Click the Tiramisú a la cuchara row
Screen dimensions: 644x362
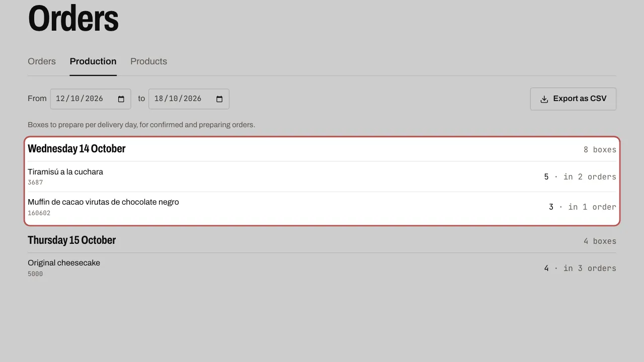tap(322, 176)
